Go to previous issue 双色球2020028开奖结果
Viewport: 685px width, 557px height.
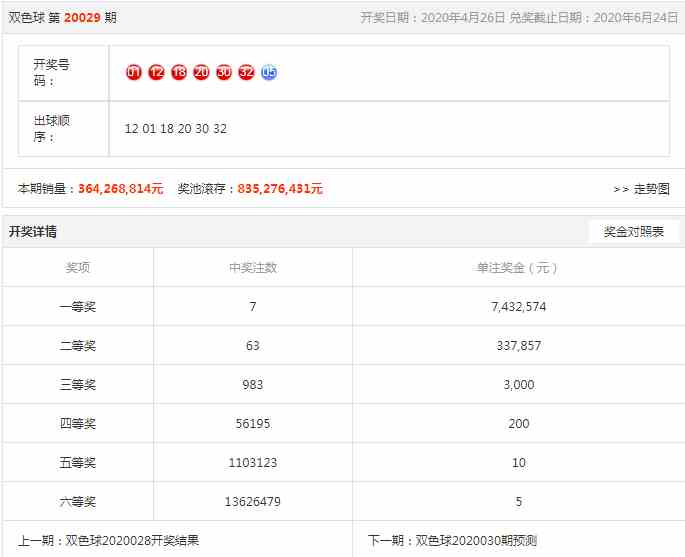[132, 540]
